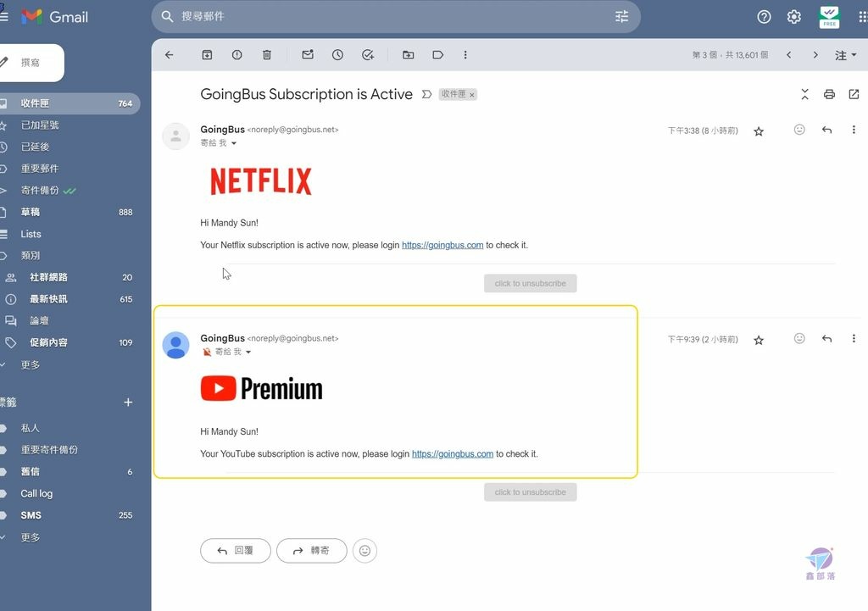
Task: Open goingbus.com link in Netflix message
Action: [x=442, y=245]
